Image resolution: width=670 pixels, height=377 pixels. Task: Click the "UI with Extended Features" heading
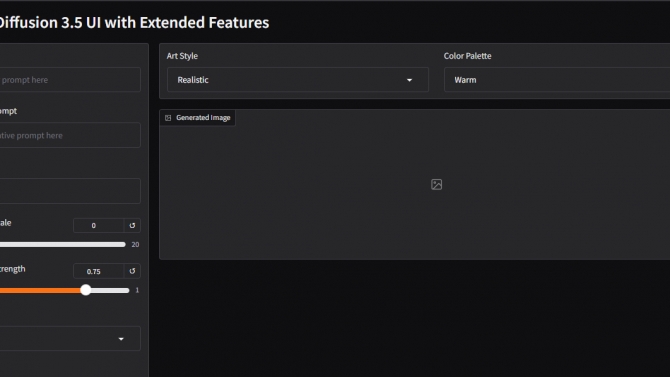point(177,22)
